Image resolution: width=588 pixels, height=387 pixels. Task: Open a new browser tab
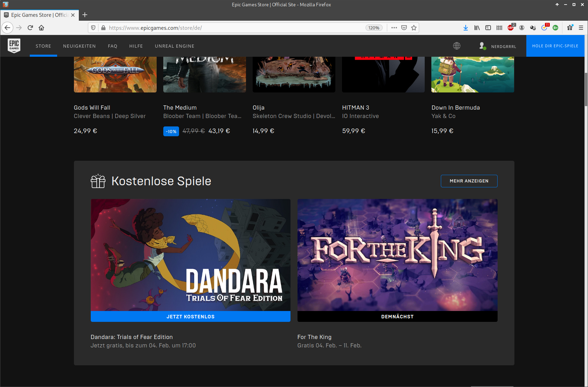pos(85,15)
